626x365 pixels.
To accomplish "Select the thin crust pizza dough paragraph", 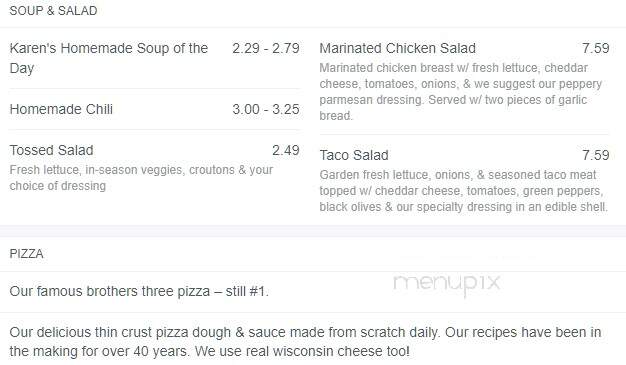I will click(x=305, y=342).
